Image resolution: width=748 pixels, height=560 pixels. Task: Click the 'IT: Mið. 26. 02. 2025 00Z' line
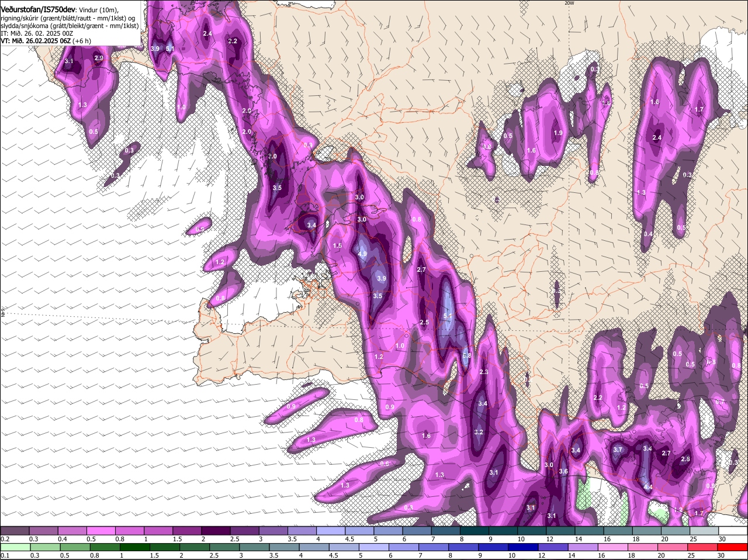coord(37,33)
